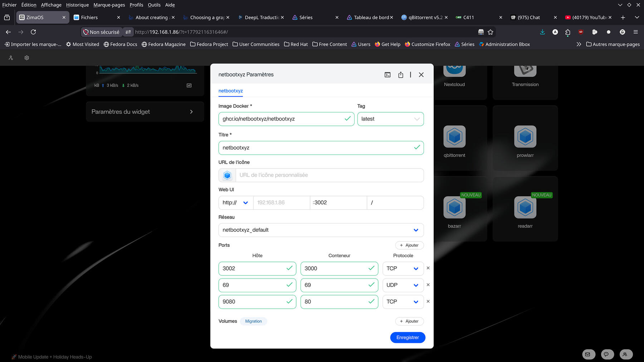Open the UDP protocol dropdown for port 69
Image resolution: width=644 pixels, height=362 pixels.
tap(403, 285)
